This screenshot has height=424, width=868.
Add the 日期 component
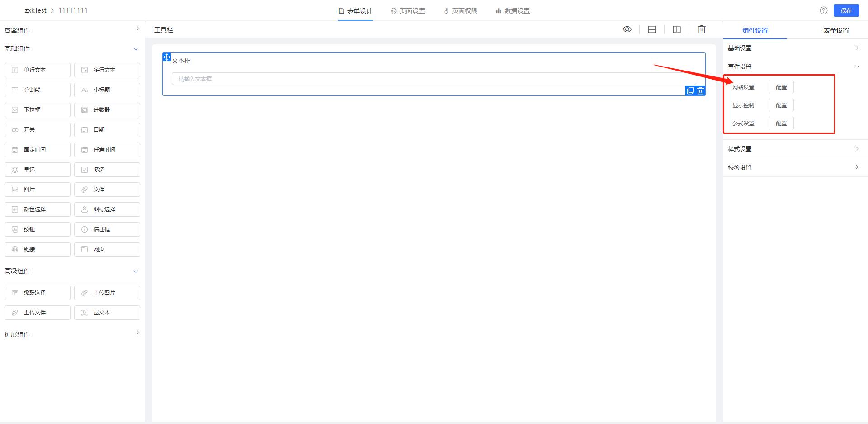[107, 130]
